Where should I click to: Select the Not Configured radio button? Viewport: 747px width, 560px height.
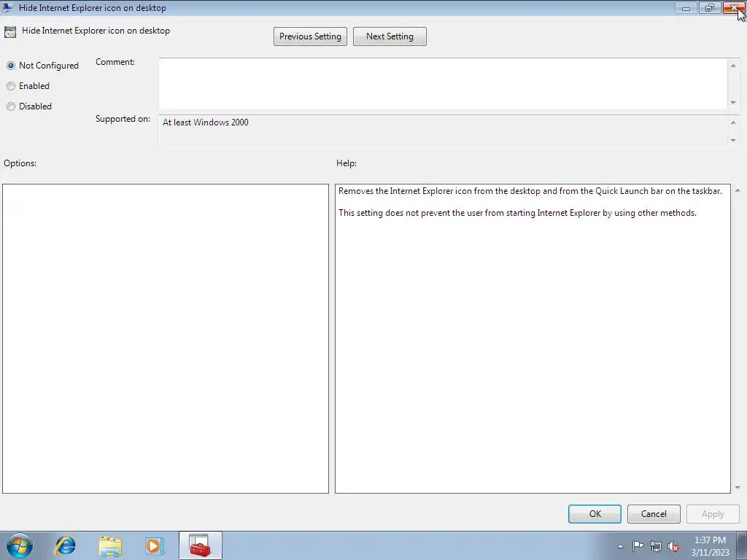point(11,66)
